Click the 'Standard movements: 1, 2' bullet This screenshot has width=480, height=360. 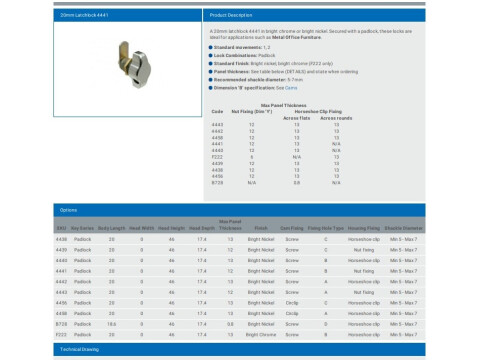[240, 48]
